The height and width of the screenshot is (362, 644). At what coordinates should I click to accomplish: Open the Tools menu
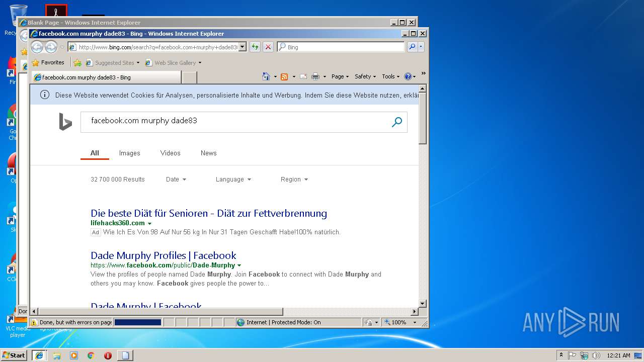pos(391,76)
